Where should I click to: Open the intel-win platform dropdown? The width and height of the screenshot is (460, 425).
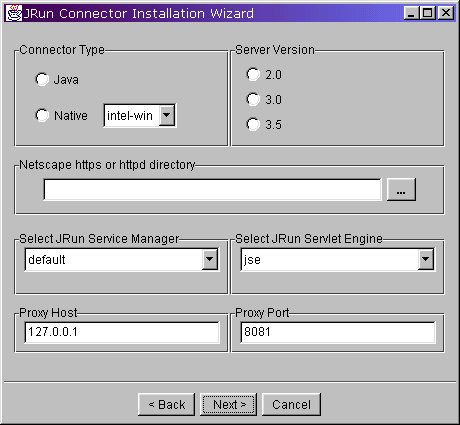click(167, 116)
